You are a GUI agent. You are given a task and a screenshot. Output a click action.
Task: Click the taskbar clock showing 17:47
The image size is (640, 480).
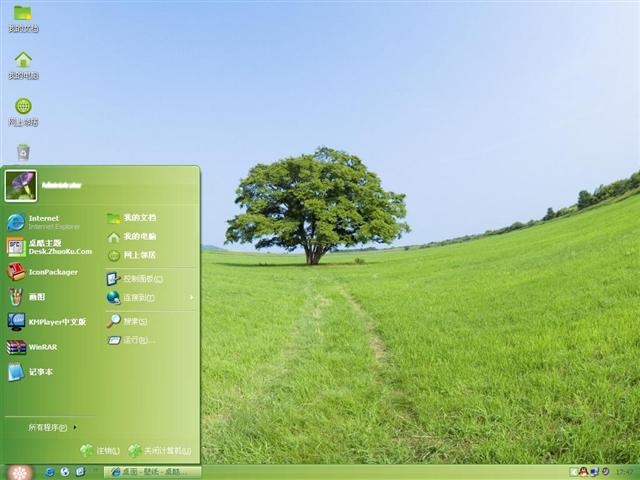[625, 472]
